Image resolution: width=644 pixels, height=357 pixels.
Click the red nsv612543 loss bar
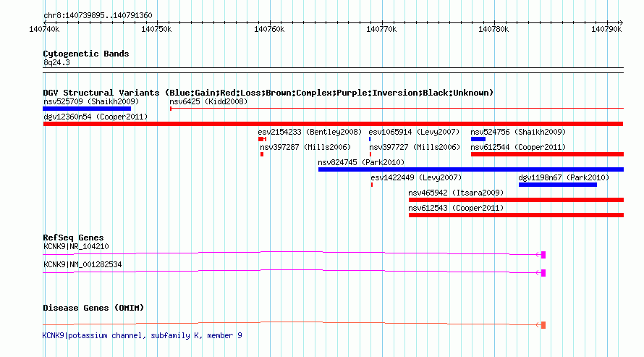point(516,215)
